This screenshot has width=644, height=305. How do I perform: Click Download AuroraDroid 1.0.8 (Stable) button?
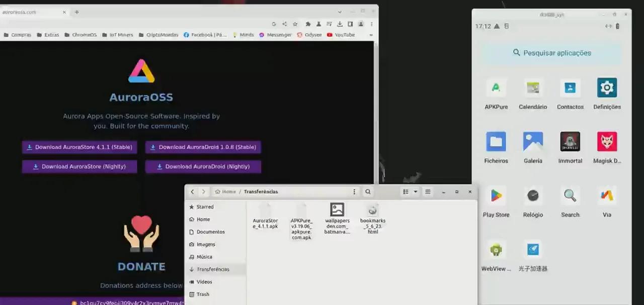tap(203, 147)
